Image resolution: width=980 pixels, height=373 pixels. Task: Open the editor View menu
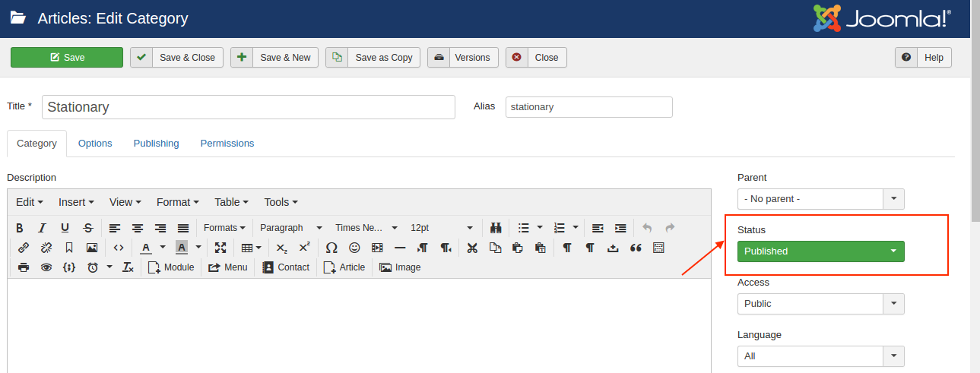125,202
